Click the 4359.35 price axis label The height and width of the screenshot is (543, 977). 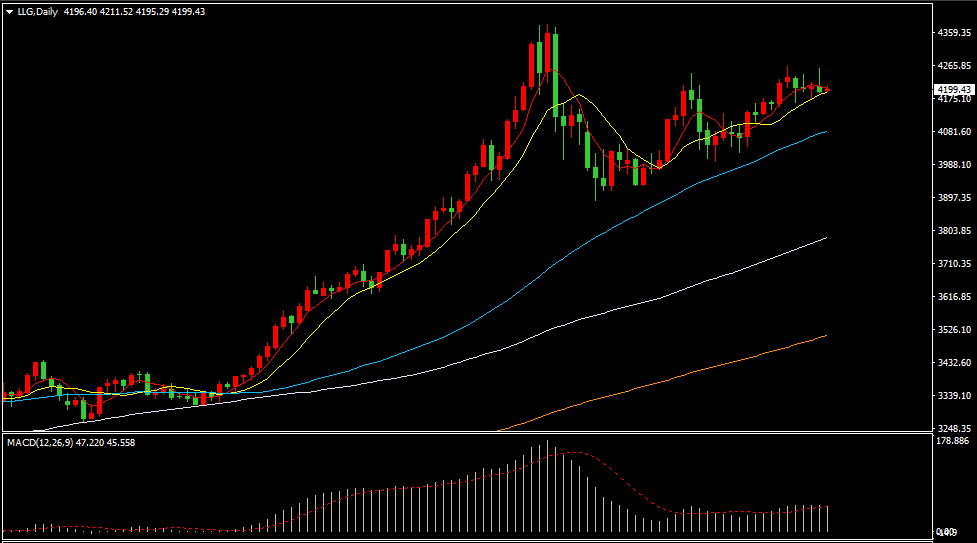[954, 32]
